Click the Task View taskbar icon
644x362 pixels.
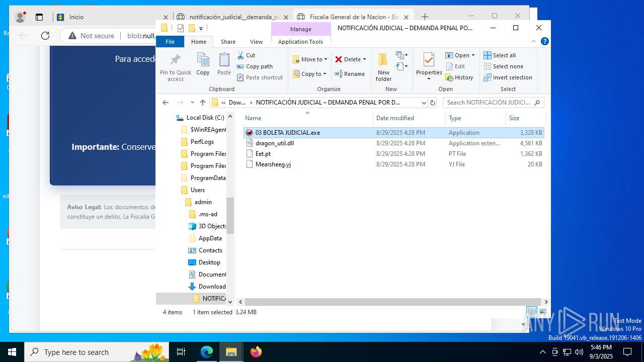pos(181,352)
